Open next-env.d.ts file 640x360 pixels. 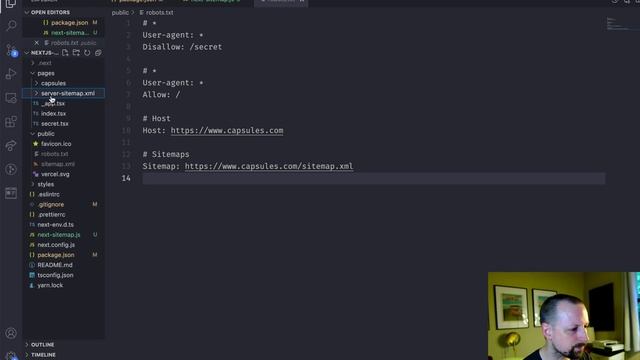(x=56, y=224)
